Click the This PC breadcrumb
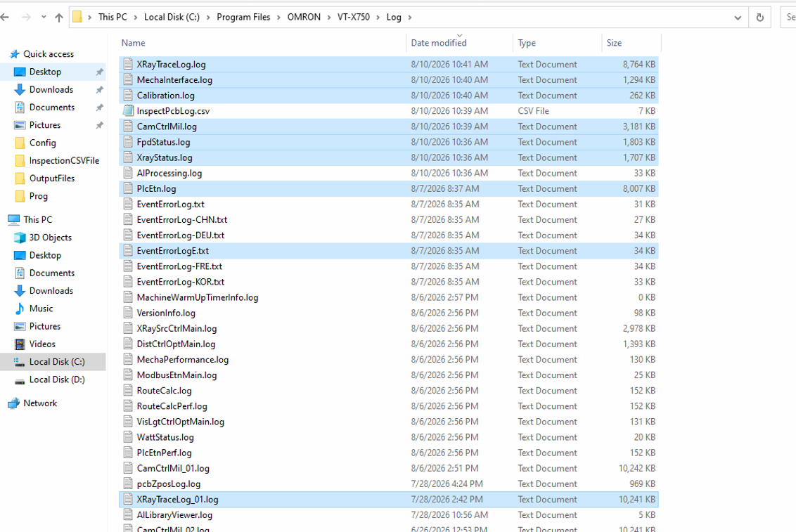Screen dimensions: 796x532 tap(113, 17)
